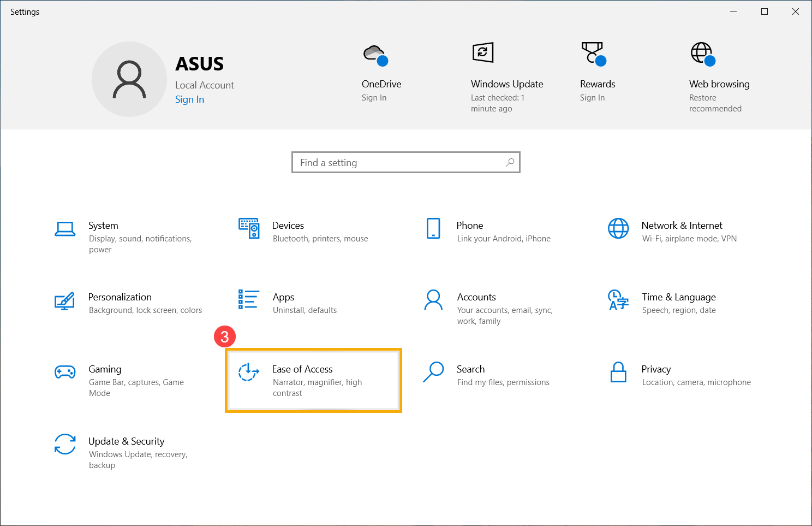Image resolution: width=812 pixels, height=526 pixels.
Task: Sign in to the local account
Action: coord(189,99)
